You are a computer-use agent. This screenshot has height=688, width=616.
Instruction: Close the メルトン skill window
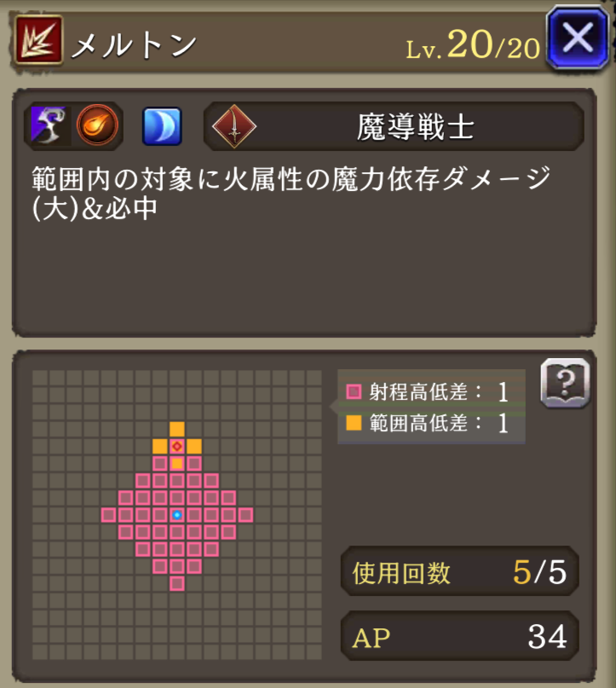(578, 38)
